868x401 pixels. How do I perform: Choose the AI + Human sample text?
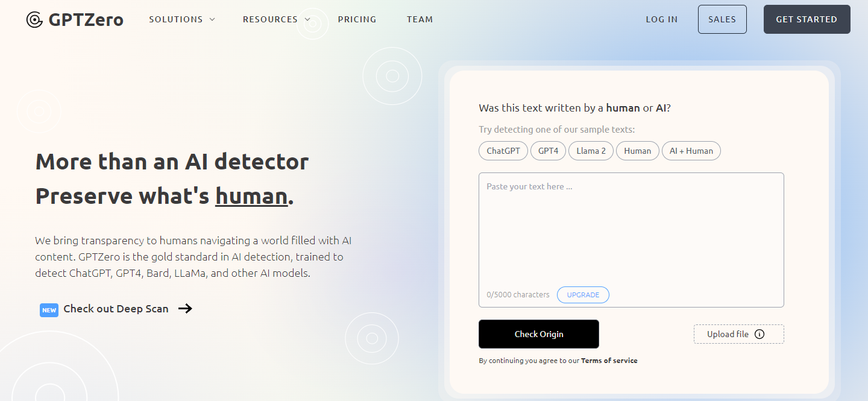(691, 151)
